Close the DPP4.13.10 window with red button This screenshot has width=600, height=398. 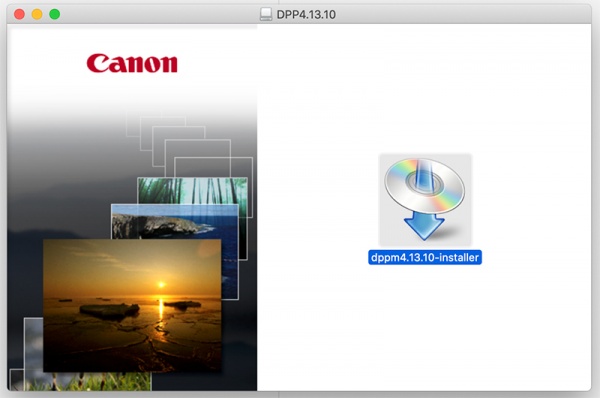tap(19, 15)
